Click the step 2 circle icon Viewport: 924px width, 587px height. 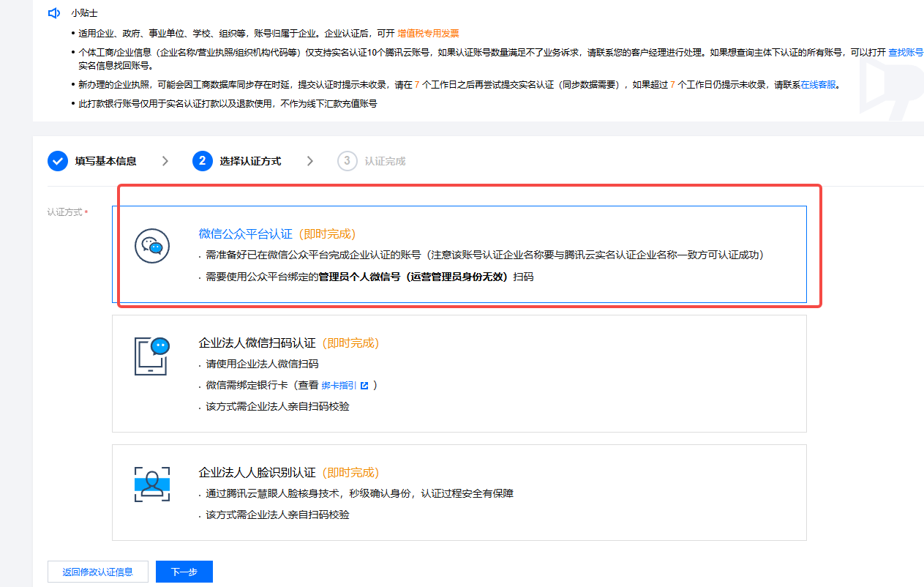[x=203, y=161]
